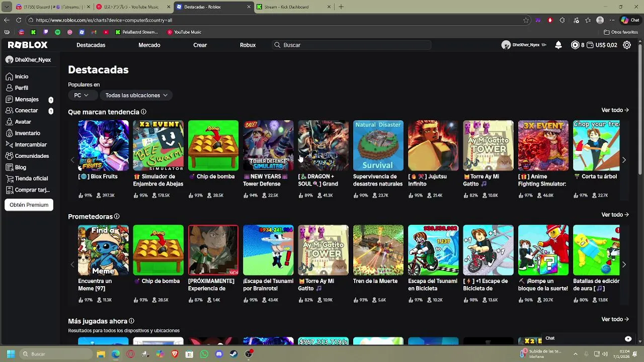
Task: Click info icon beside Prometedoras
Action: (117, 217)
